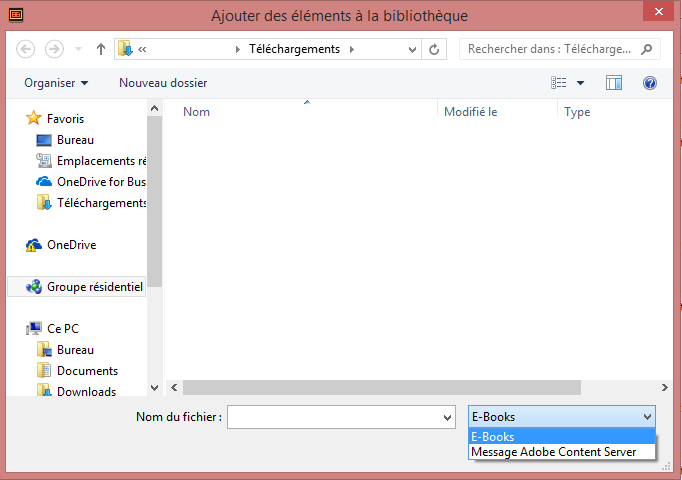682x480 pixels.
Task: Click the horizontal scrollbar thumb in file list
Action: click(x=381, y=387)
